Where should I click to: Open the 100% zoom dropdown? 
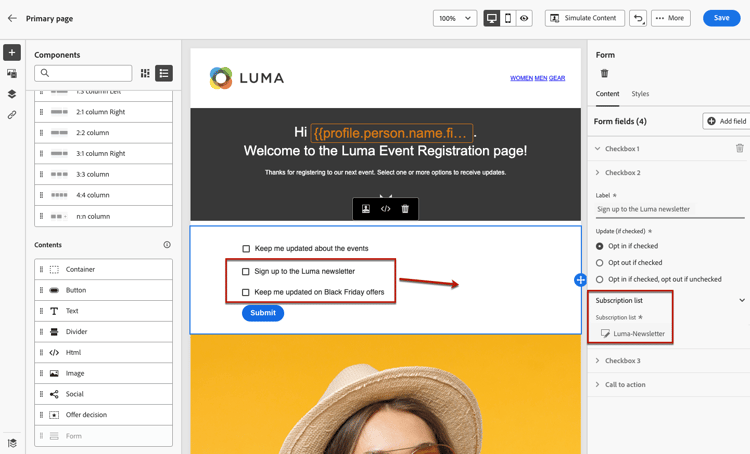pos(455,18)
